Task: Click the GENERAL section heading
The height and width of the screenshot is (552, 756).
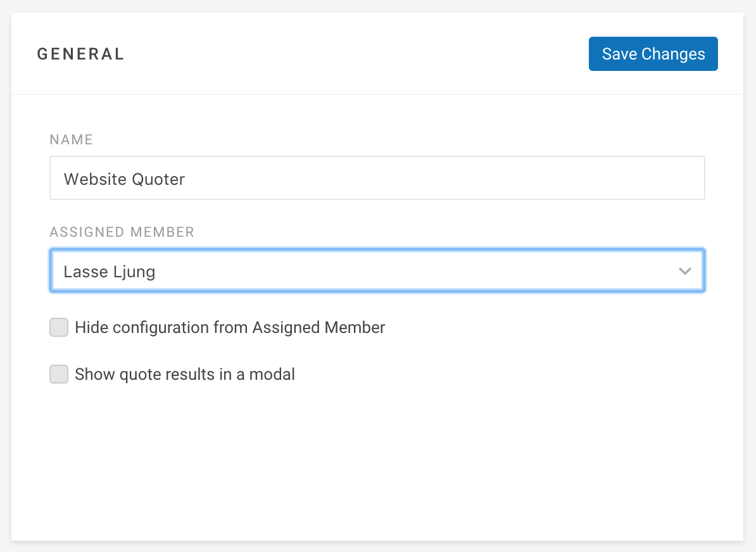Action: (81, 54)
